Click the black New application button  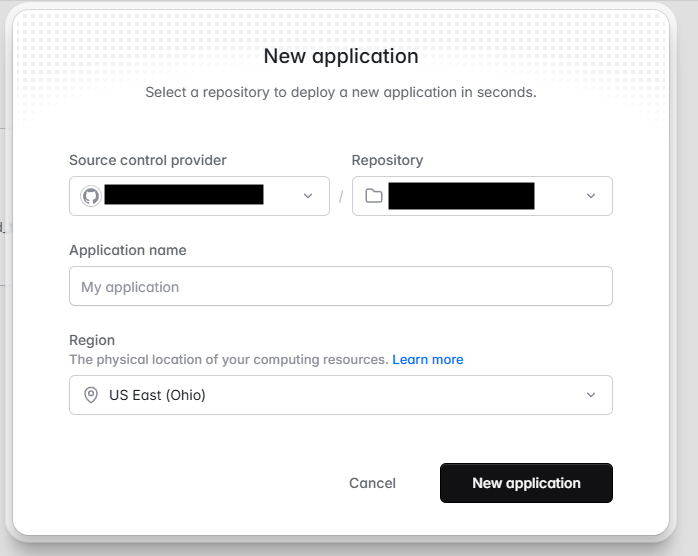click(x=526, y=483)
